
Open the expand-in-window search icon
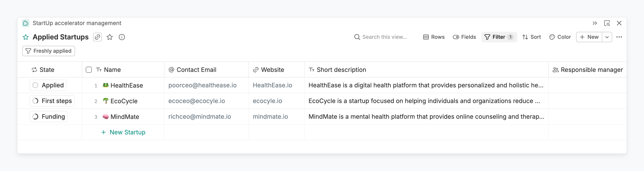tap(607, 23)
